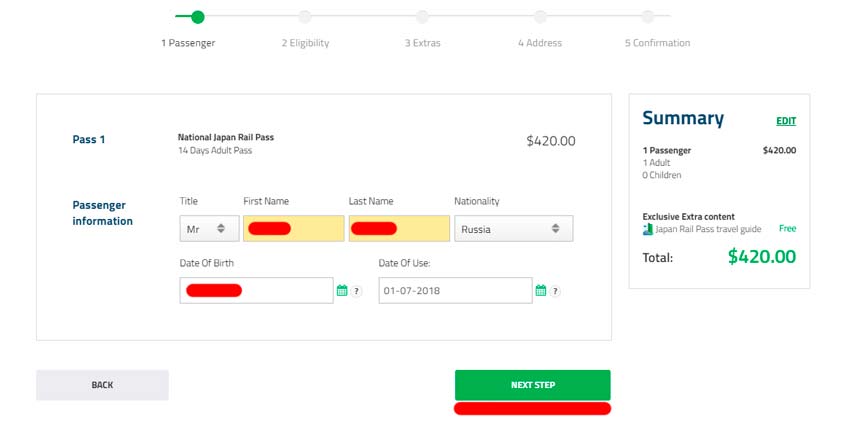The height and width of the screenshot is (422, 850).
Task: Expand the Nationality dropdown showing Russia
Action: click(x=514, y=229)
